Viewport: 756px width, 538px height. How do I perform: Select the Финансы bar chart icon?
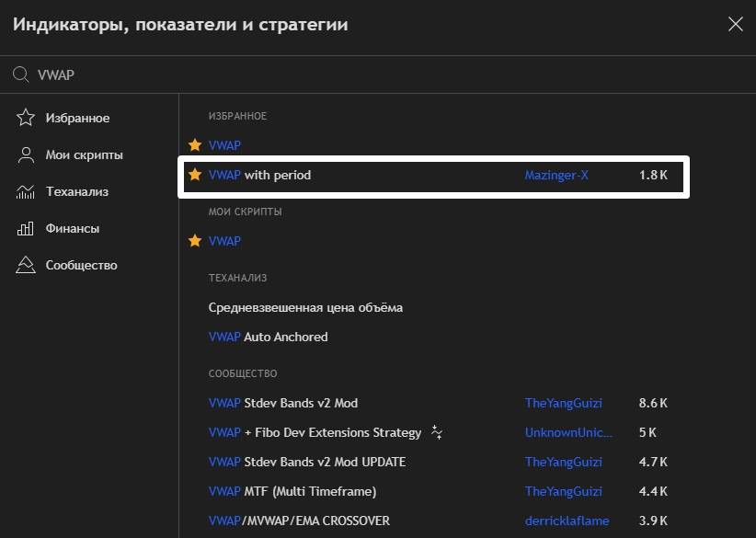[x=27, y=228]
